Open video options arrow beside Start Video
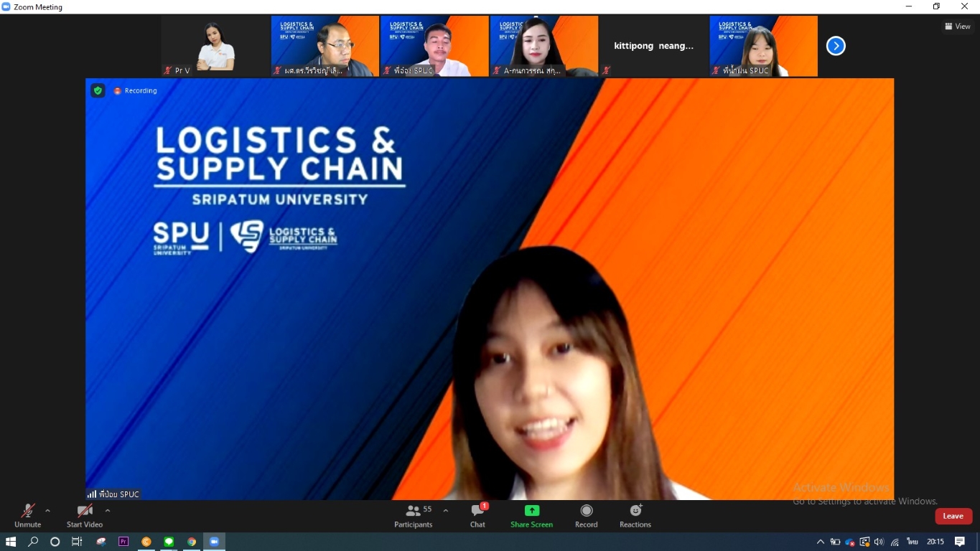This screenshot has height=551, width=980. pos(108,511)
